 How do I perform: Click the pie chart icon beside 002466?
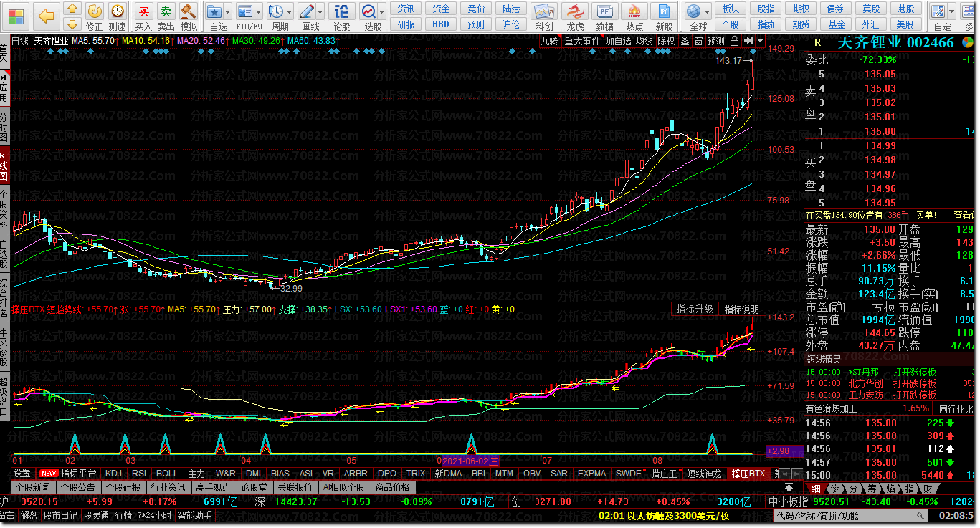pyautogui.click(x=968, y=42)
